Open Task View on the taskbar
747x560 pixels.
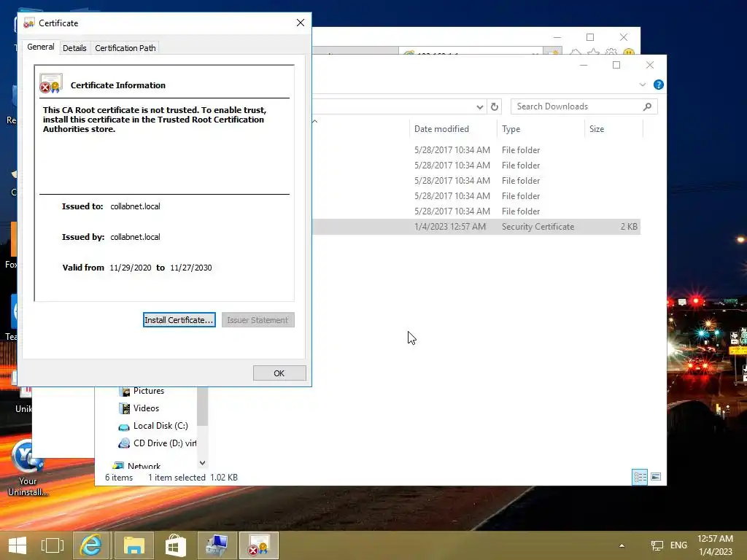pos(53,545)
